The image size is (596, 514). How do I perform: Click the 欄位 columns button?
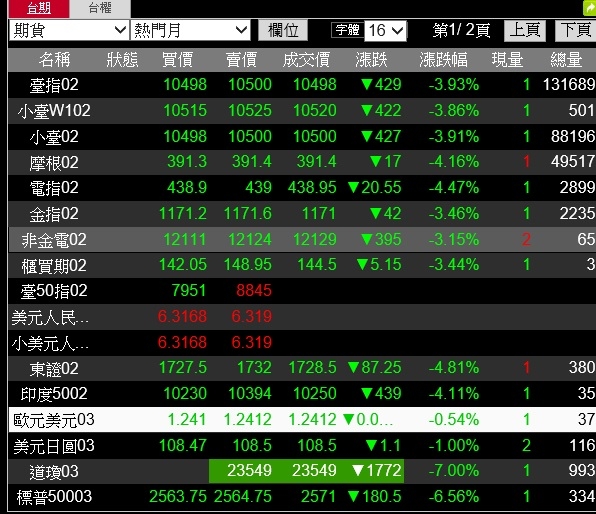point(283,30)
